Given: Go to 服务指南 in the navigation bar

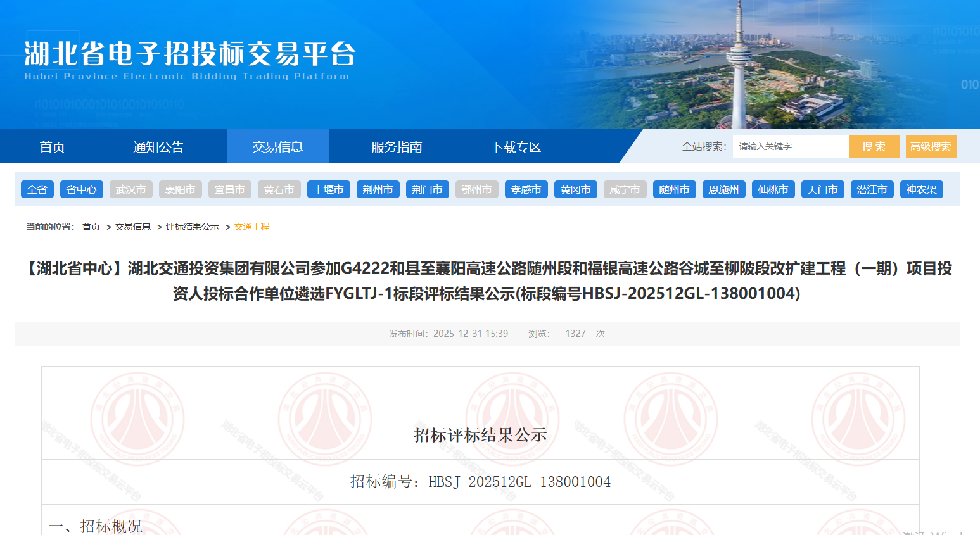Looking at the screenshot, I should (x=397, y=147).
